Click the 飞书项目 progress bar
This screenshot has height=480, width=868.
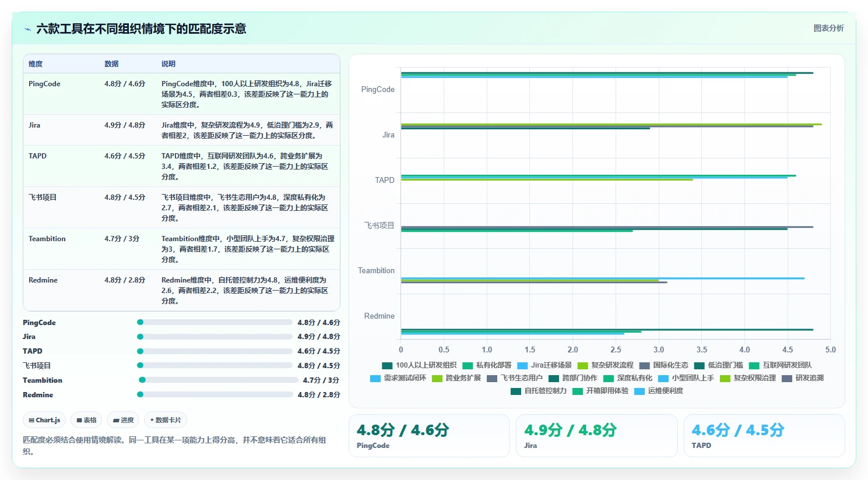pos(215,365)
